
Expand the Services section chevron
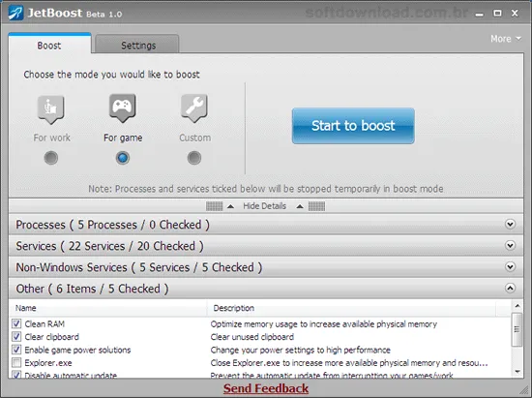click(510, 246)
